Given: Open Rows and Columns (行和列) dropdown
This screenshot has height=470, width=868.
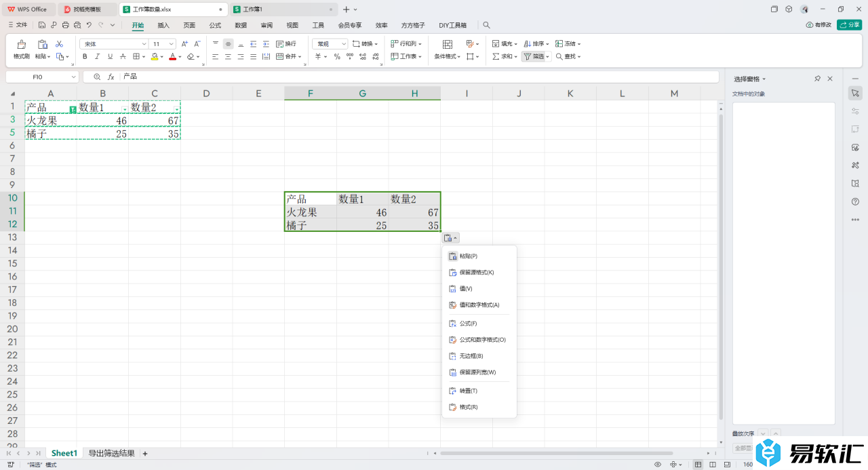Looking at the screenshot, I should 407,43.
